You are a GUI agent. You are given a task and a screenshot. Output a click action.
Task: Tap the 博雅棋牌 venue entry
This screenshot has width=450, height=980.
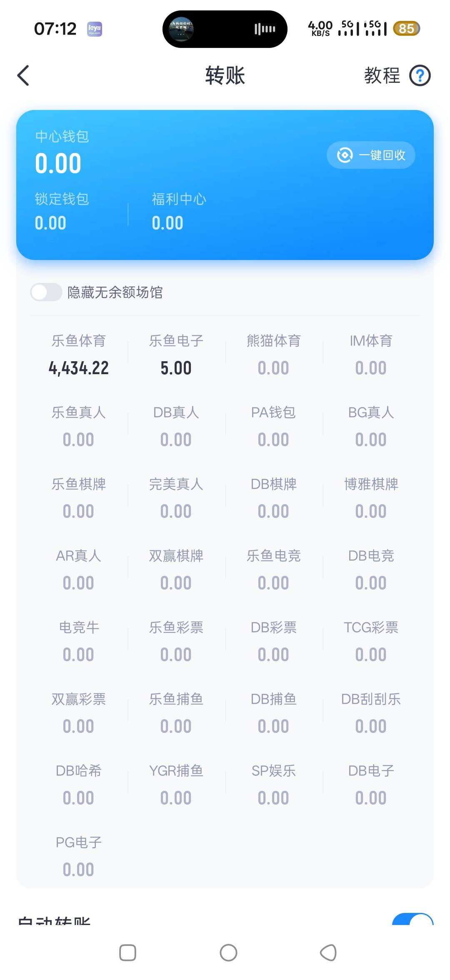click(371, 498)
